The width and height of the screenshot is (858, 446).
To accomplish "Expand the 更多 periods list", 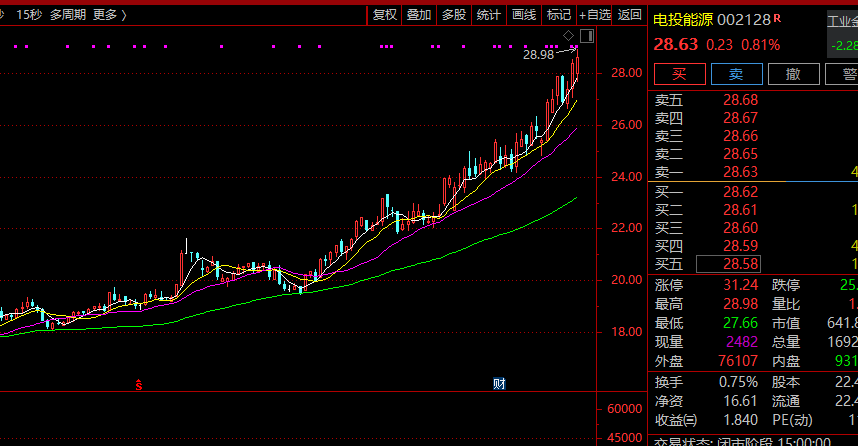I will coord(108,14).
